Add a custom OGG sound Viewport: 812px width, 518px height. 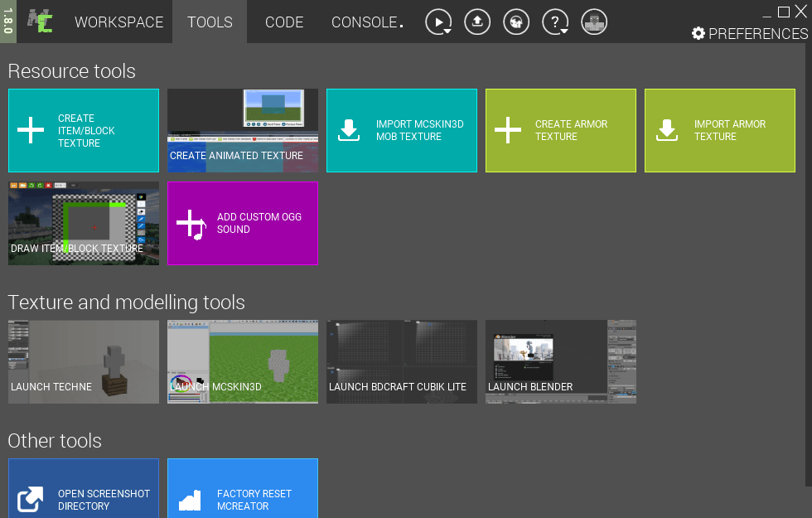click(242, 224)
